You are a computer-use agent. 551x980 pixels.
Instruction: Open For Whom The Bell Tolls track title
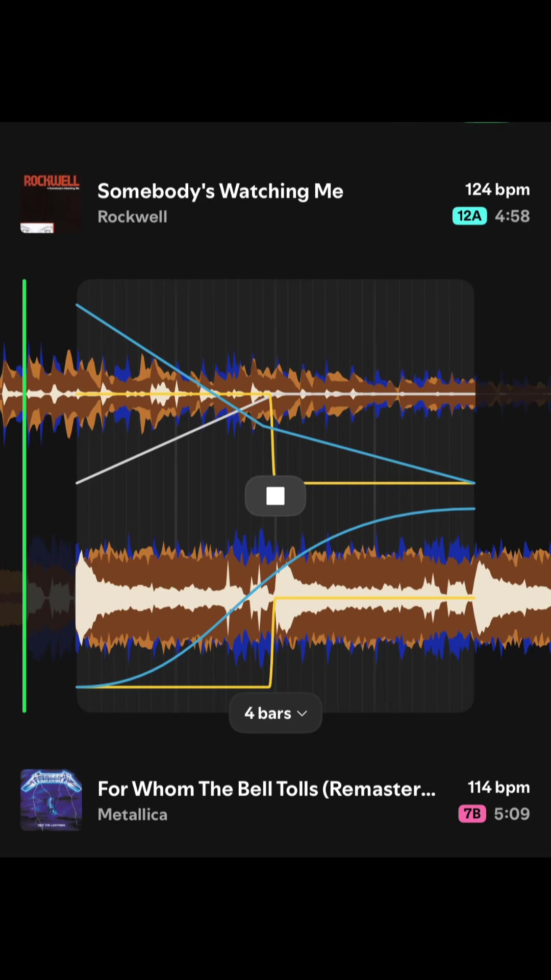coord(267,789)
